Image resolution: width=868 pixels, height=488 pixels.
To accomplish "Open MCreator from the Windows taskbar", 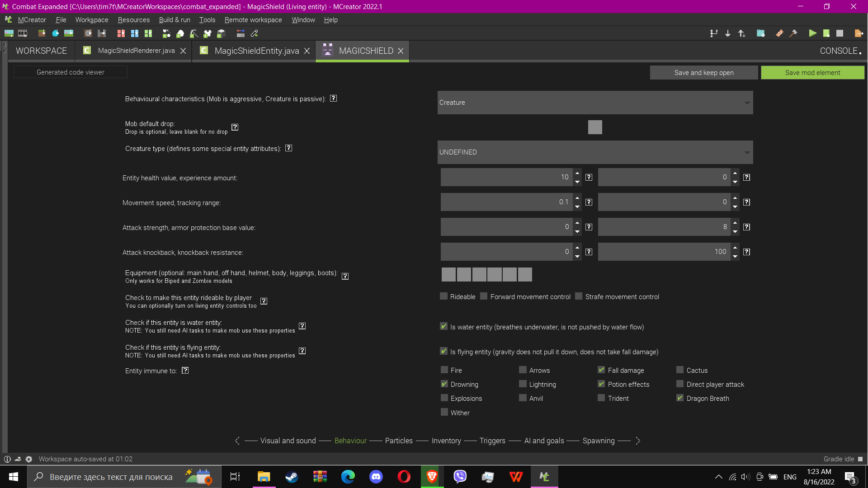I will (x=544, y=477).
